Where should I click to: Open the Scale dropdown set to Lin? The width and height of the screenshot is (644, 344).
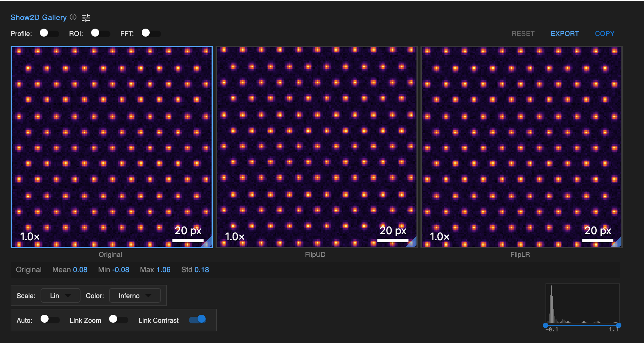(x=60, y=295)
